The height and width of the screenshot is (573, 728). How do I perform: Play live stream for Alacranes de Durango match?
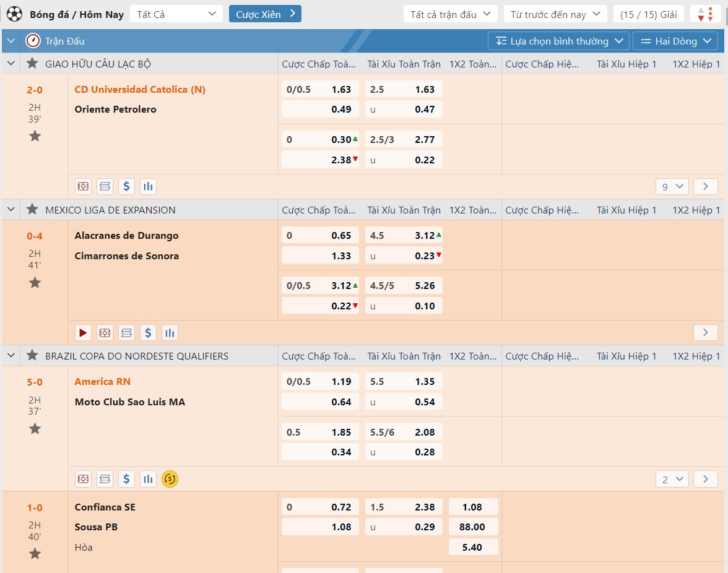83,333
